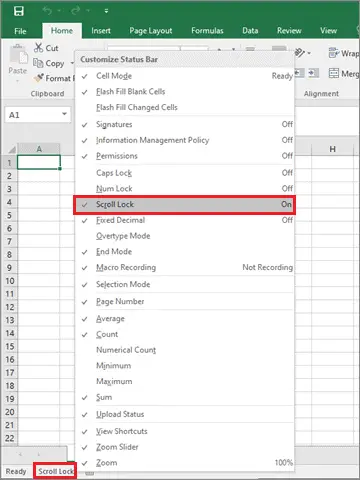Enable Numerical Count option

185,350
